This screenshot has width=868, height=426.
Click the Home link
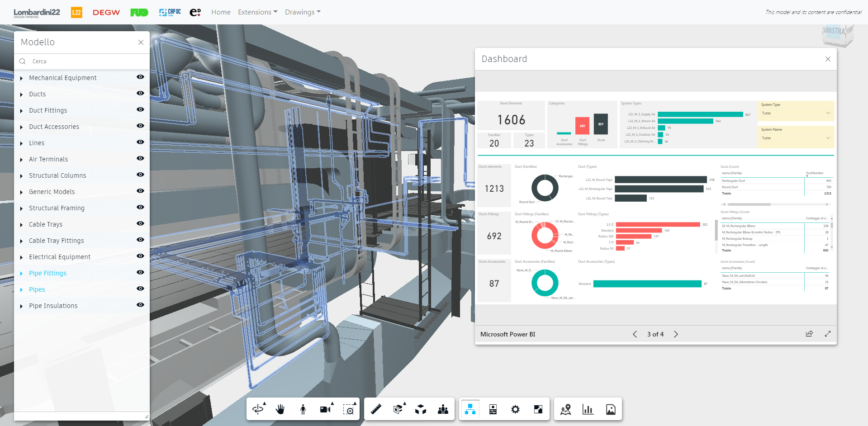pyautogui.click(x=221, y=12)
